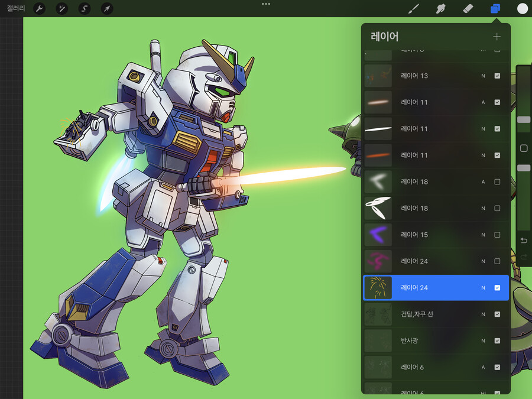Hide the selected blue 레이어 24
The image size is (532, 399).
(497, 287)
